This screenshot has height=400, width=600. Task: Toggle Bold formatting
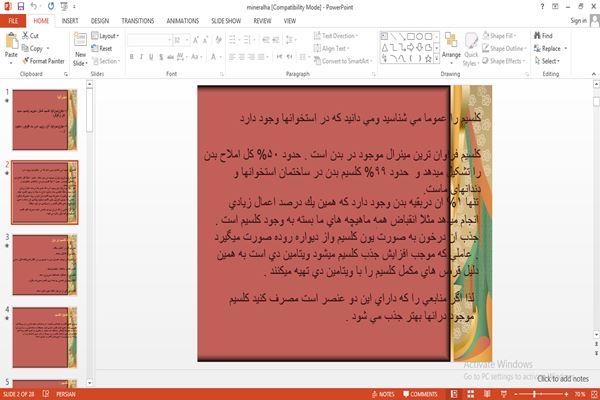pos(132,57)
